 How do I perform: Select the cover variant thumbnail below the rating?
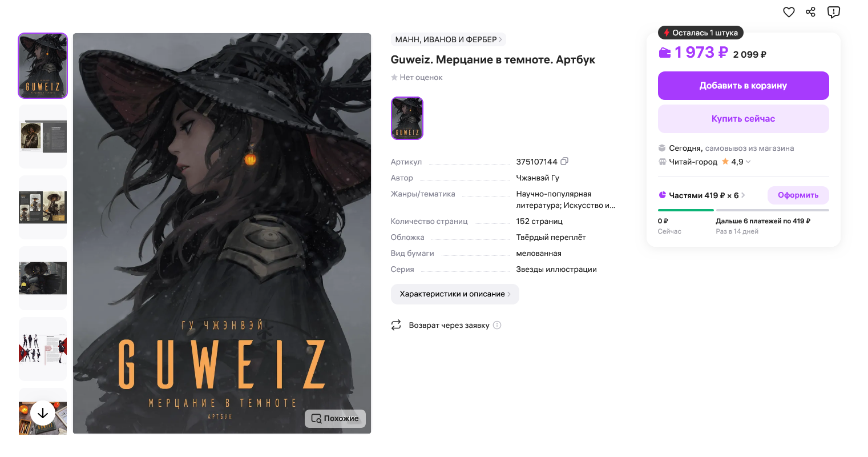pyautogui.click(x=407, y=118)
